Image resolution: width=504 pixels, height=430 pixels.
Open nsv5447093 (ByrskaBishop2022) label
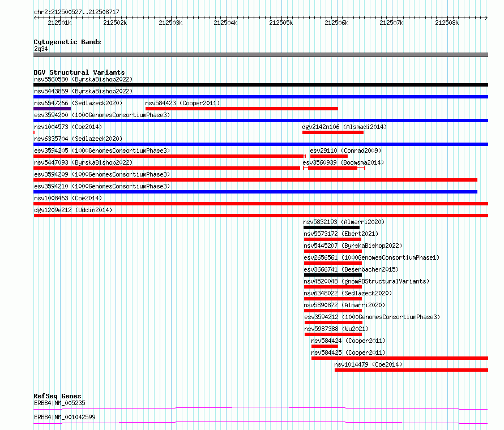coord(83,162)
